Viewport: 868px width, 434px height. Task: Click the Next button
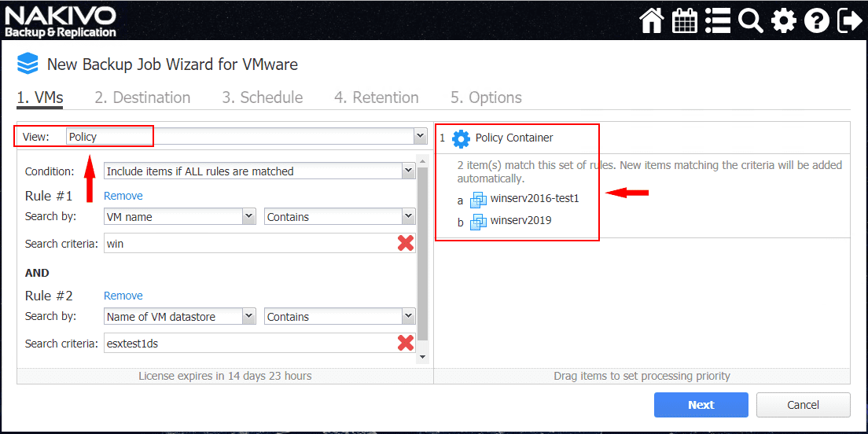point(701,405)
